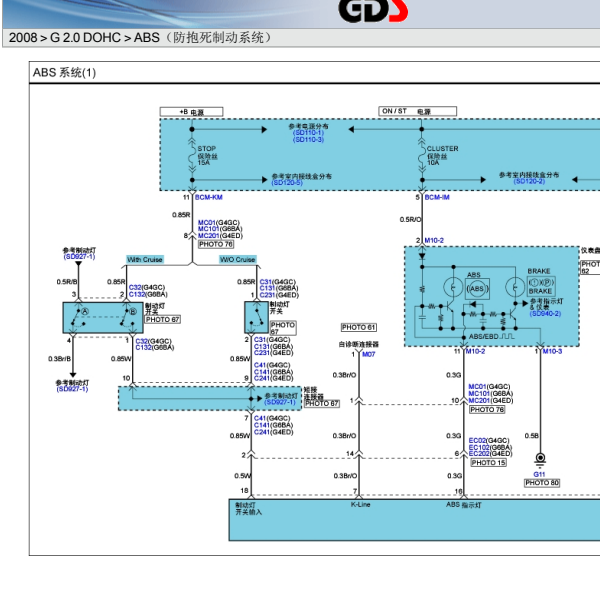Click the ON / ST 电源 power label box
Viewport: 600px width, 599px height.
point(417,111)
